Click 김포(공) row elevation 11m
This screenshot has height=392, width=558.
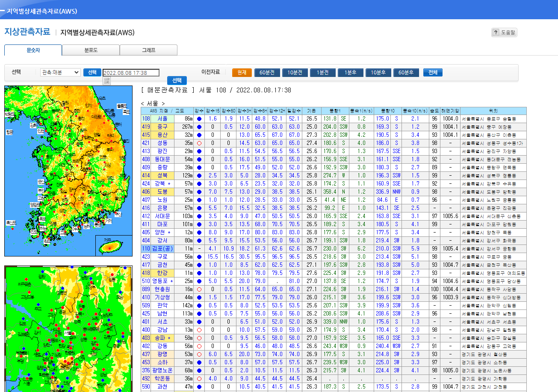[x=189, y=249]
